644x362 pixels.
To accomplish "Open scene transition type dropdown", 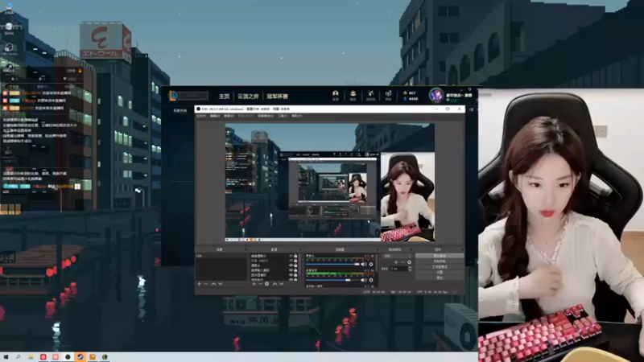I will pyautogui.click(x=397, y=256).
